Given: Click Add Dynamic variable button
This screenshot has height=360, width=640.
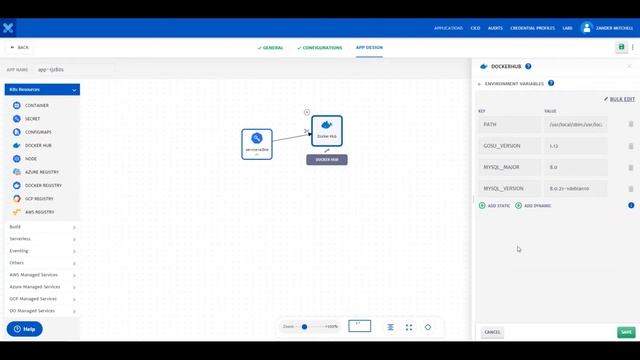Looking at the screenshot, I should coord(533,206).
